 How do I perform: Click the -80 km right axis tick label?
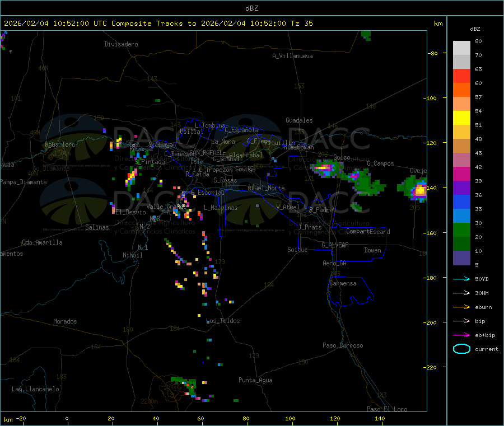pos(433,53)
